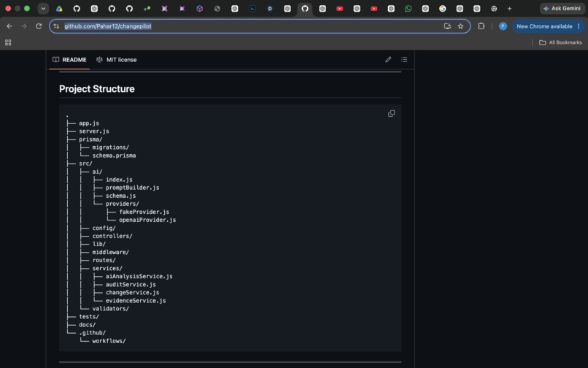
Task: Click the schema.prisma line
Action: tap(114, 156)
